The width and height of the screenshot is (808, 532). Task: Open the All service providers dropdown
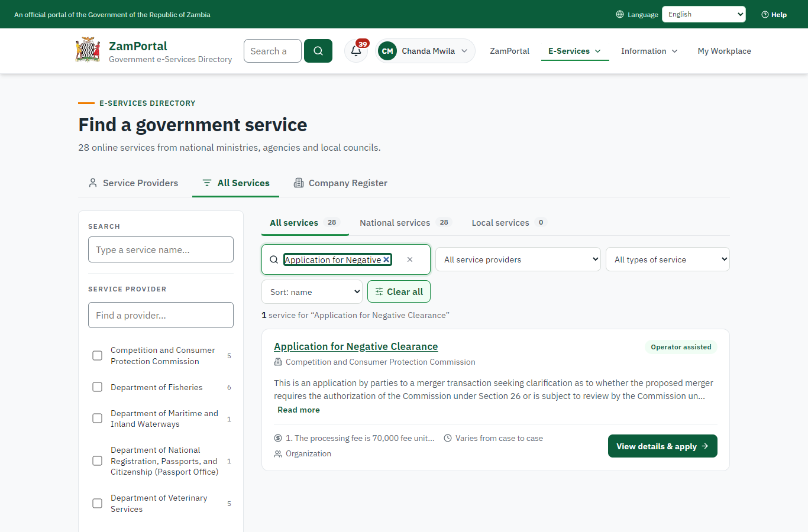tap(518, 259)
